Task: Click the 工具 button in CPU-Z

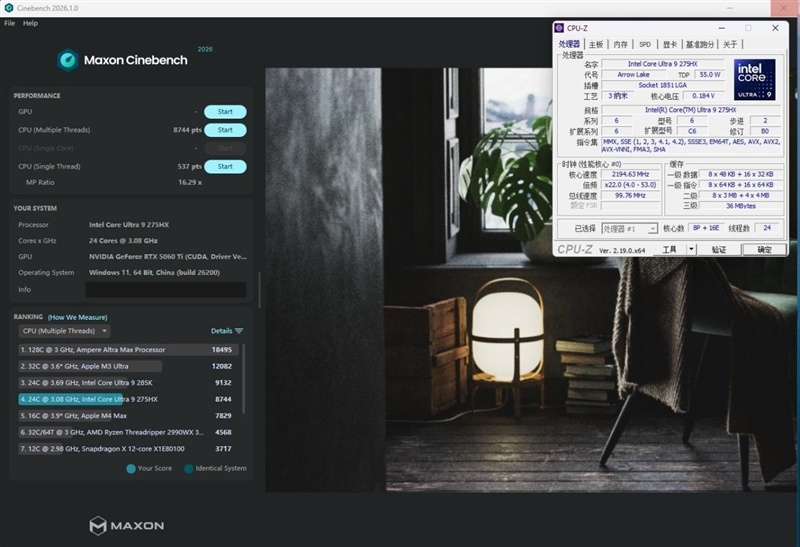Action: 669,250
